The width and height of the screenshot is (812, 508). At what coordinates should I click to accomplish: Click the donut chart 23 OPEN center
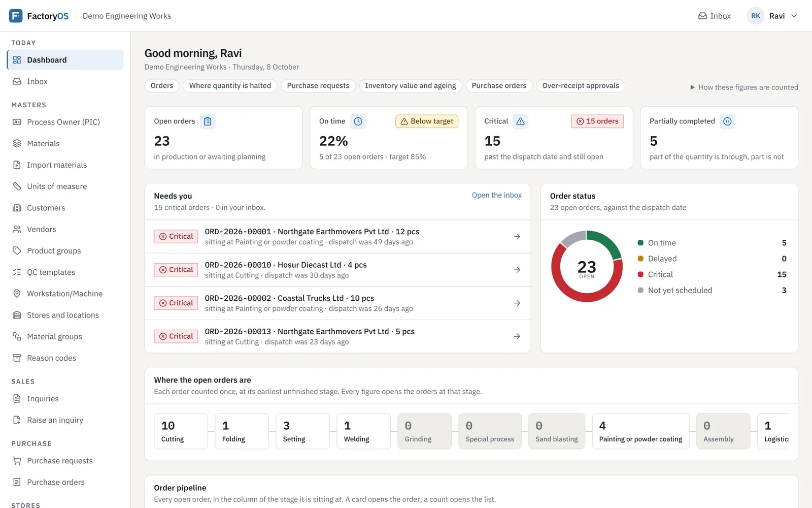(587, 268)
